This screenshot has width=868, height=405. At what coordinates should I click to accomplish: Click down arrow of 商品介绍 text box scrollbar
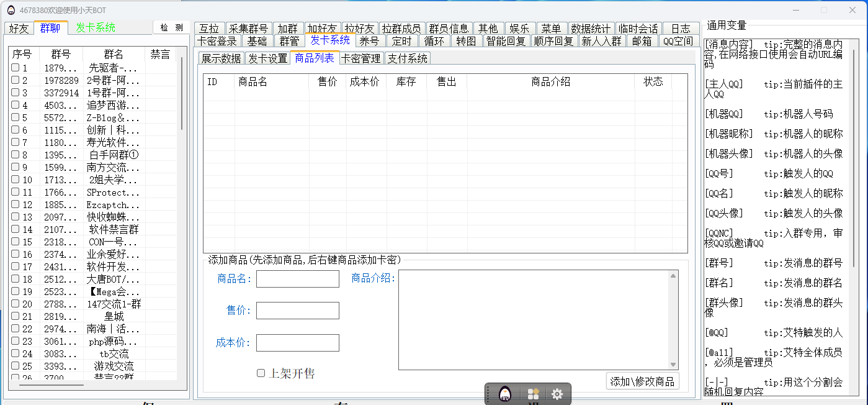[x=673, y=365]
